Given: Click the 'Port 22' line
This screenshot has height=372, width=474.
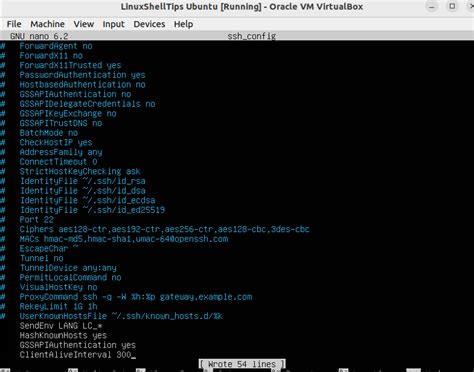Looking at the screenshot, I should pyautogui.click(x=36, y=220).
